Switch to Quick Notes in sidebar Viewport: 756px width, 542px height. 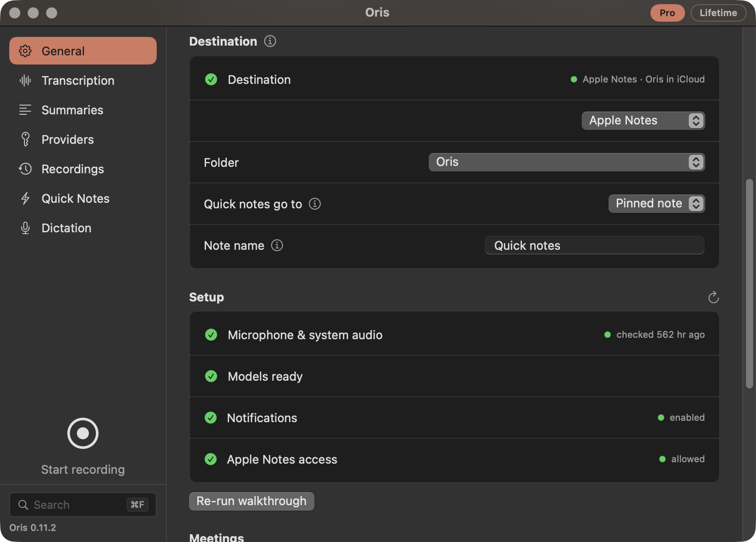pyautogui.click(x=83, y=198)
